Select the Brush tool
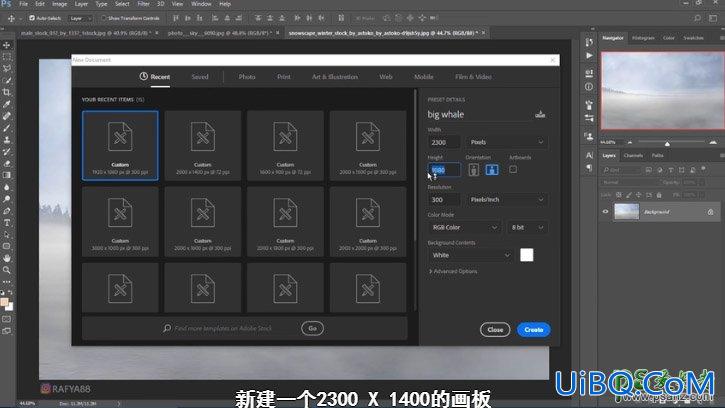Viewport: 725px width, 408px height. coord(7,128)
